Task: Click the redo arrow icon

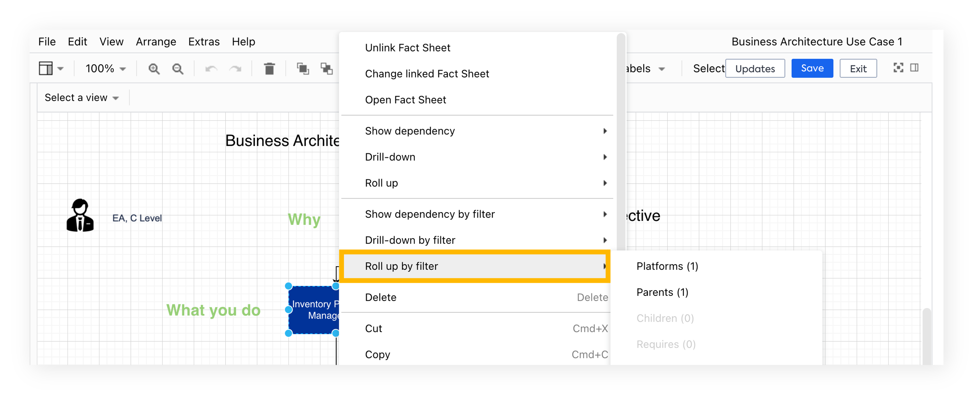Action: (236, 69)
